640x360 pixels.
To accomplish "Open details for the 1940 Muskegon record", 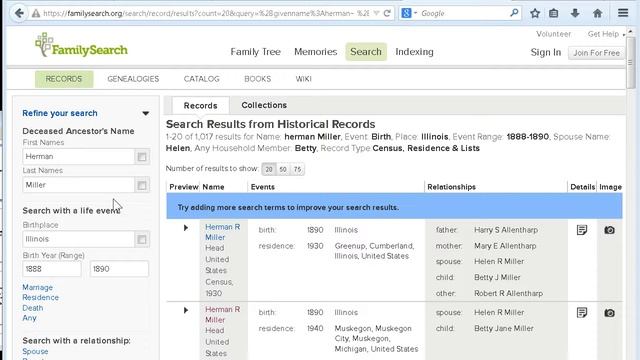I will click(x=582, y=313).
